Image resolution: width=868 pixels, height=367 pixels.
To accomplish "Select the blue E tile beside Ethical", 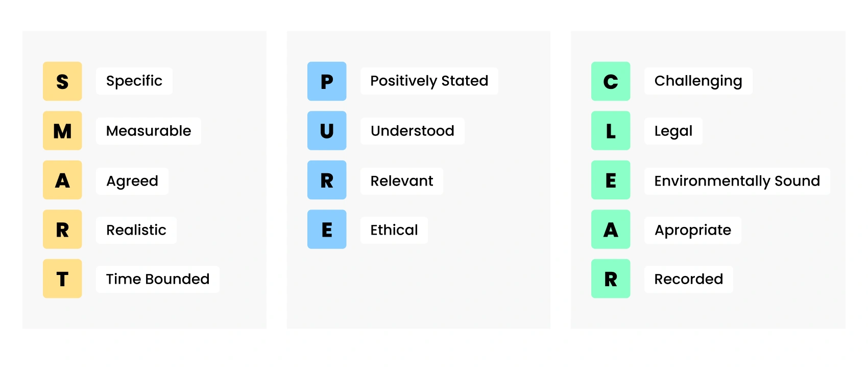I will click(x=327, y=230).
